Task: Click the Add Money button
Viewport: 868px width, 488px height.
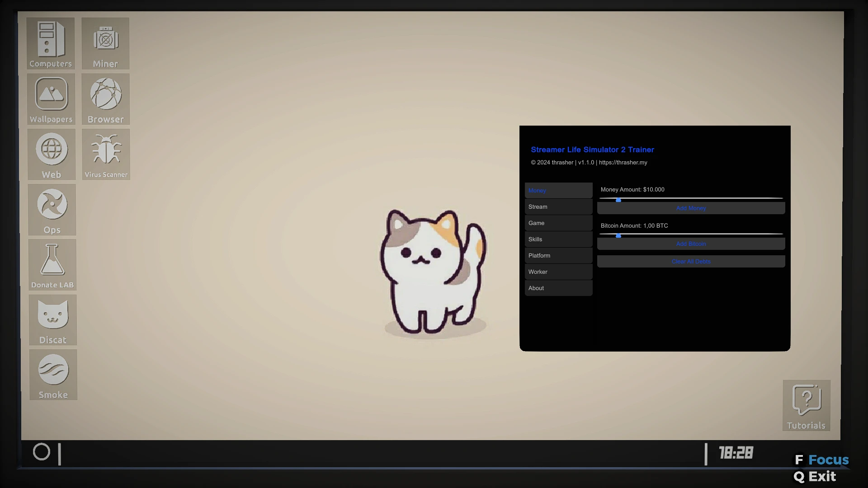Action: [x=691, y=208]
